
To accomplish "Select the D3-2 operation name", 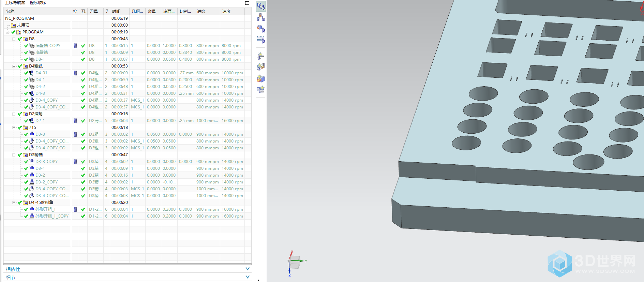I will pyautogui.click(x=40, y=175).
